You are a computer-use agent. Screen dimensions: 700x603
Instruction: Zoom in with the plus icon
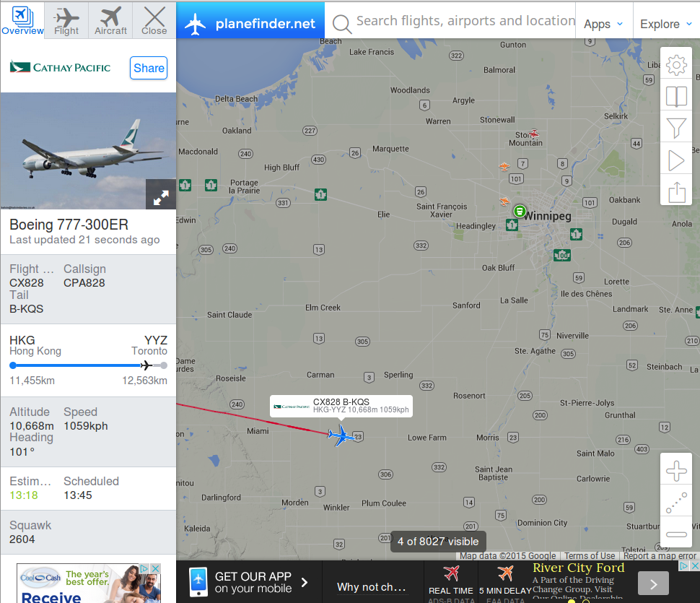[676, 471]
